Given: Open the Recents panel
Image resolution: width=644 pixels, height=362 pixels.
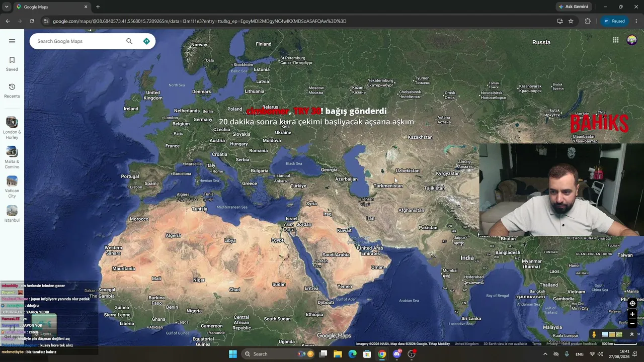Looking at the screenshot, I should click(12, 90).
